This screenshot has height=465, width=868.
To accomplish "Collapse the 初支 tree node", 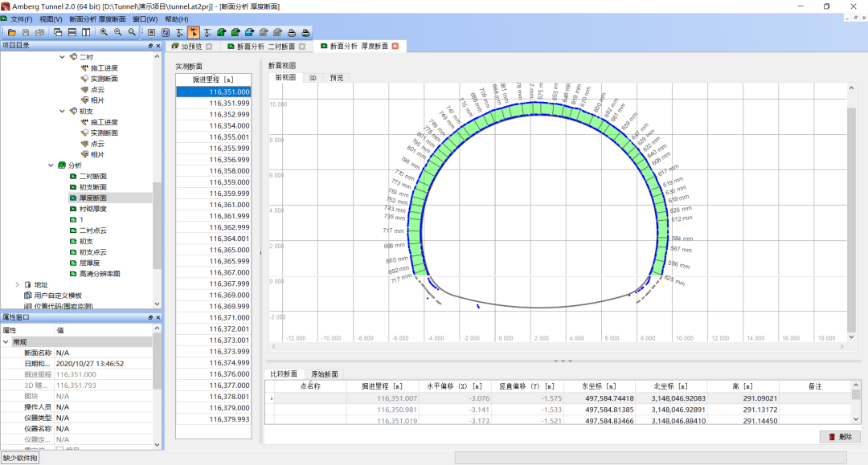I will [62, 111].
